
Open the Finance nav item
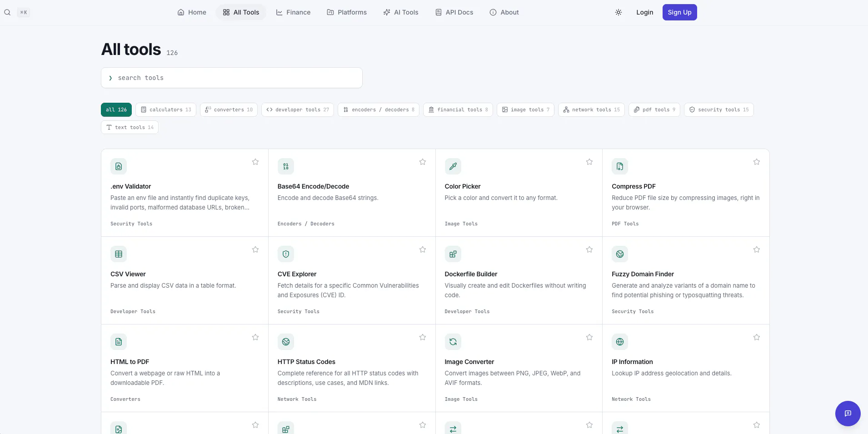point(293,12)
